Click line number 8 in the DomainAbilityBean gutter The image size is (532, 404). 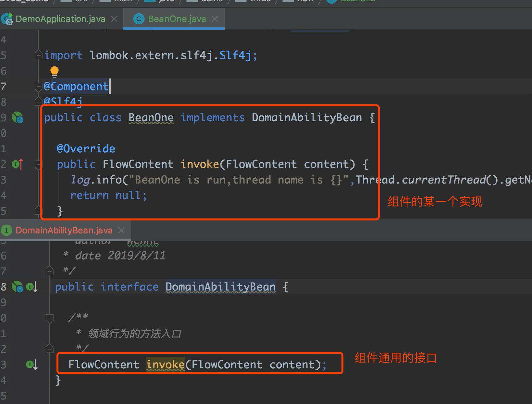coord(4,287)
